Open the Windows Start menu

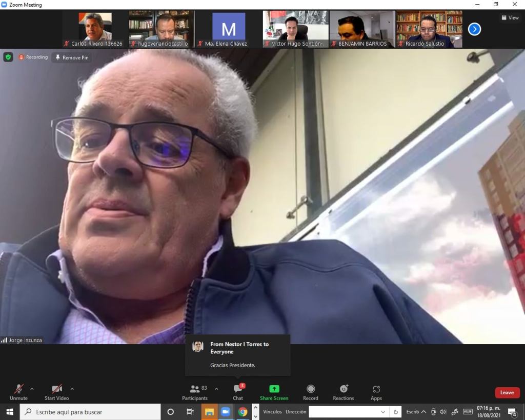[x=10, y=412]
